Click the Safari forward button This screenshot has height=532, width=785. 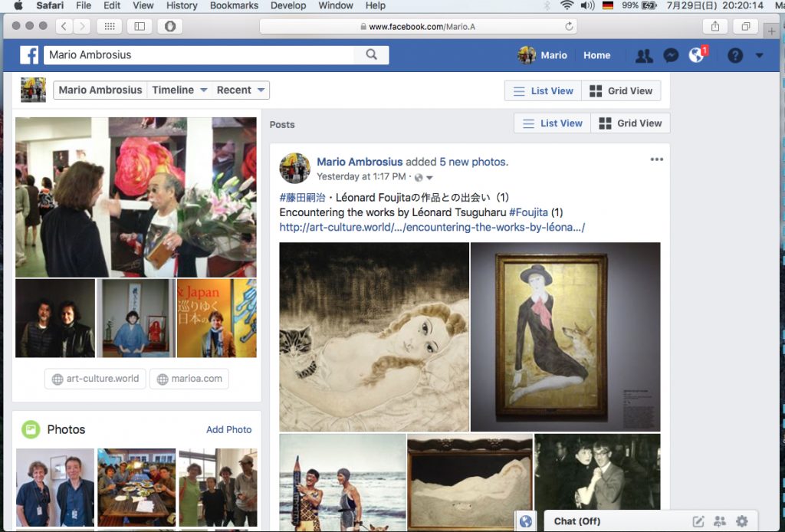(82, 27)
